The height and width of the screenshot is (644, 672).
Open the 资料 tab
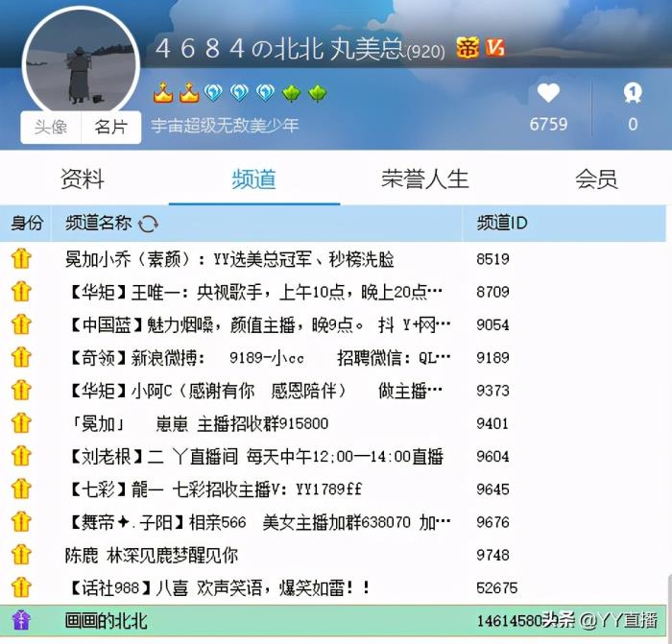tap(83, 179)
